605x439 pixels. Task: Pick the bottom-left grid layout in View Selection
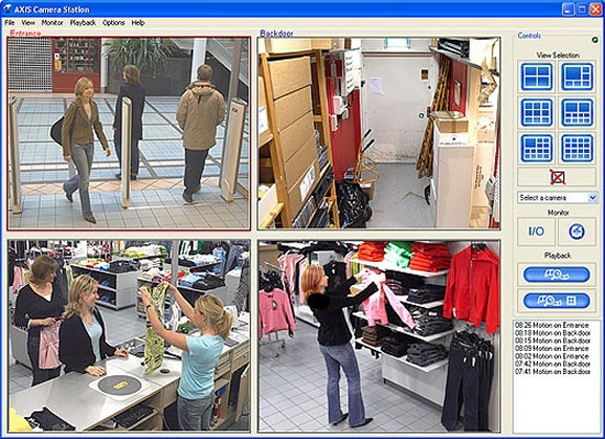(x=537, y=147)
